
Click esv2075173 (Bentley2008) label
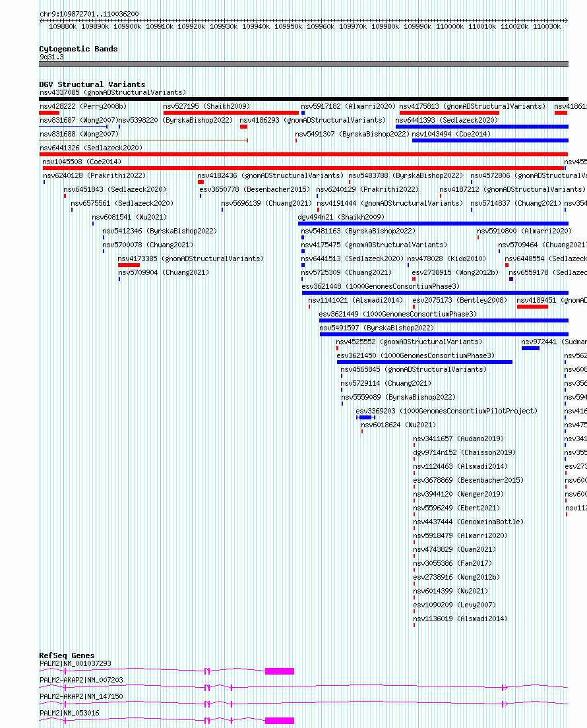coord(460,301)
